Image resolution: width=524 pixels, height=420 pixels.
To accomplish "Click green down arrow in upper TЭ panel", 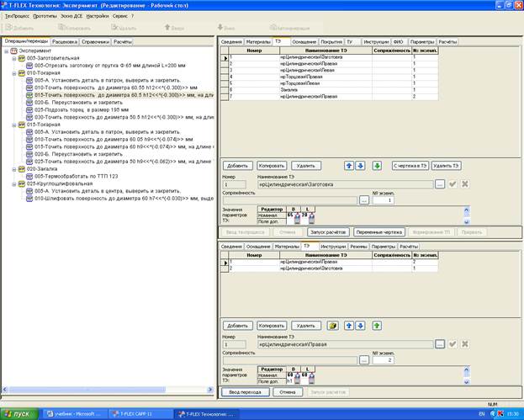I will pos(377,166).
